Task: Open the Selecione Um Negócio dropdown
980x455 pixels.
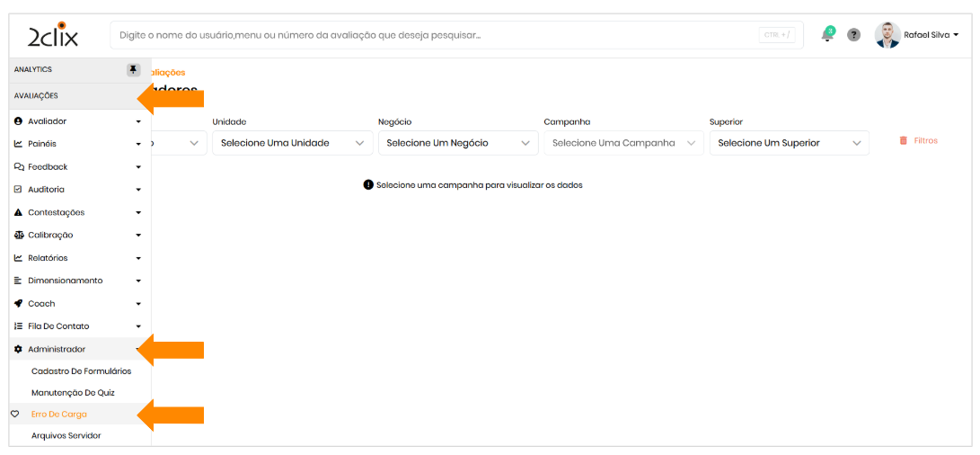Action: pos(457,143)
